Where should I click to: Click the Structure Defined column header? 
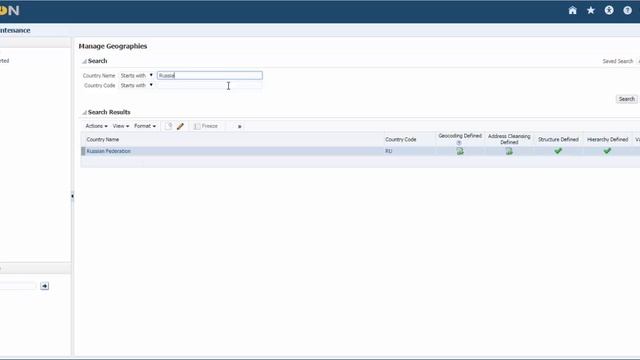[x=558, y=140]
